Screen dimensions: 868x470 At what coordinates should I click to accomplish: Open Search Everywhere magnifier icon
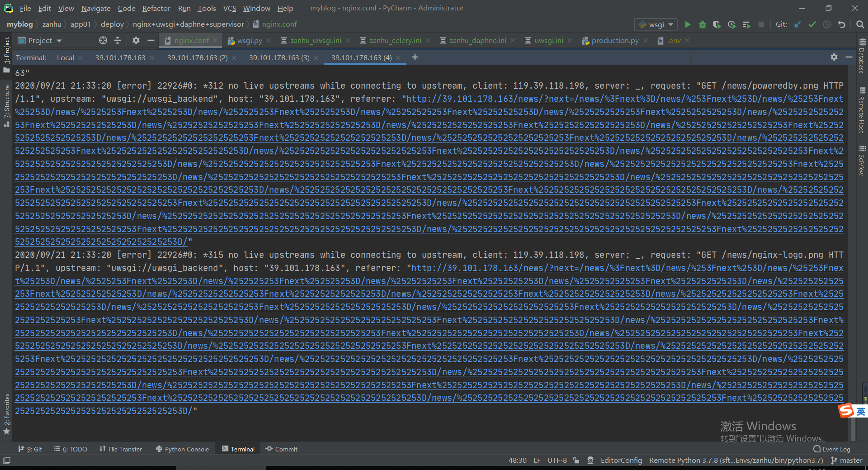tap(860, 24)
